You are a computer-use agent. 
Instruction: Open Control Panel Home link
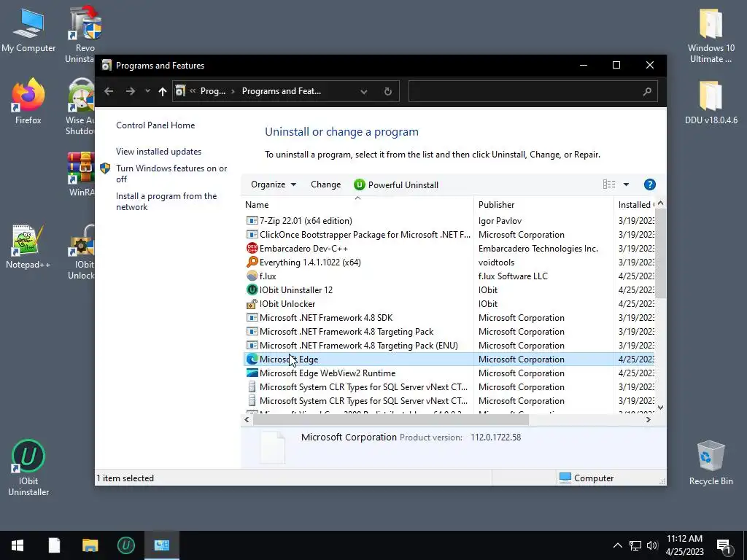tap(155, 125)
